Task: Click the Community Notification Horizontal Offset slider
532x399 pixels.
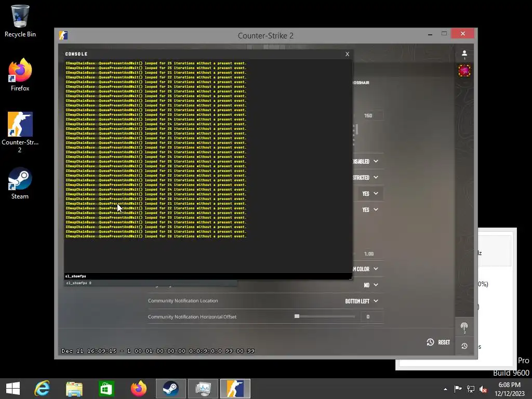Action: (325, 316)
